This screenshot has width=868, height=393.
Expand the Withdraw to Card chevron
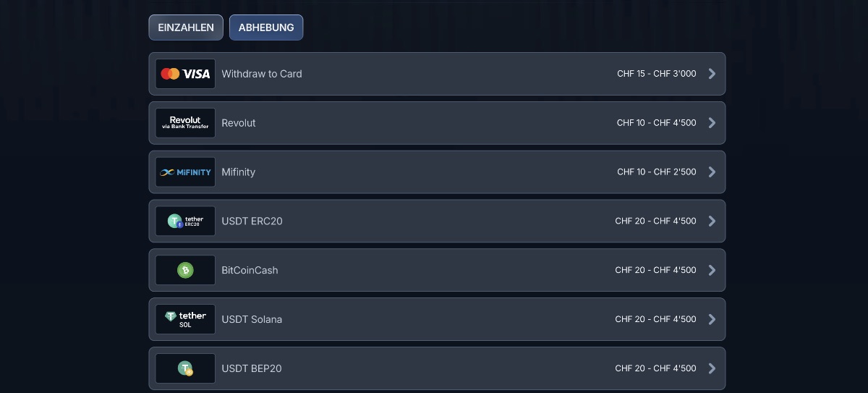point(712,74)
